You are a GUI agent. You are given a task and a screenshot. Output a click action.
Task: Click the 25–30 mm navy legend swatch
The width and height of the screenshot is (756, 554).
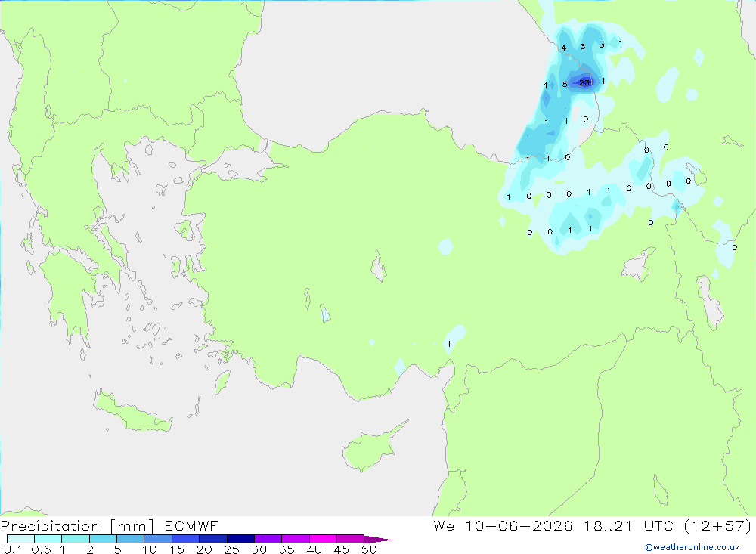click(240, 539)
